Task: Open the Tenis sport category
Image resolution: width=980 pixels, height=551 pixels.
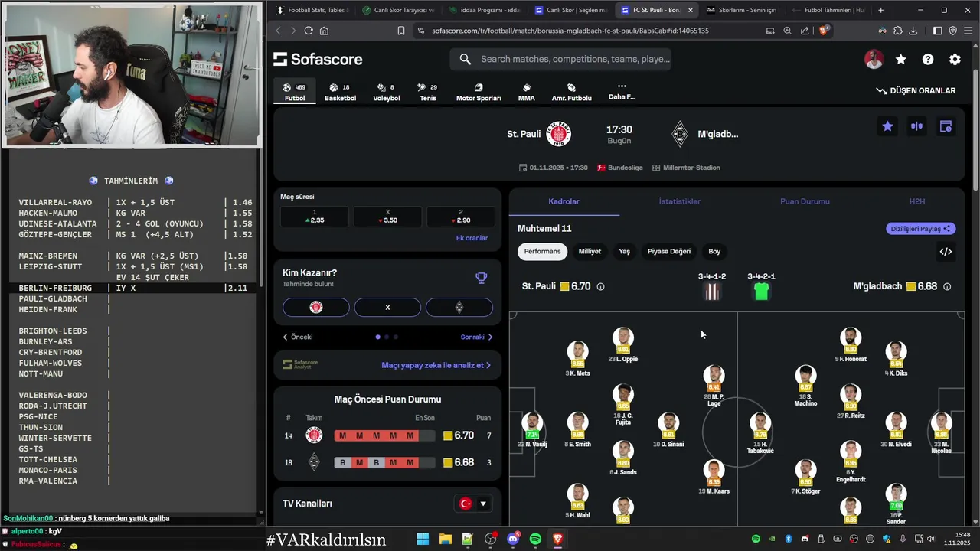Action: click(x=428, y=93)
